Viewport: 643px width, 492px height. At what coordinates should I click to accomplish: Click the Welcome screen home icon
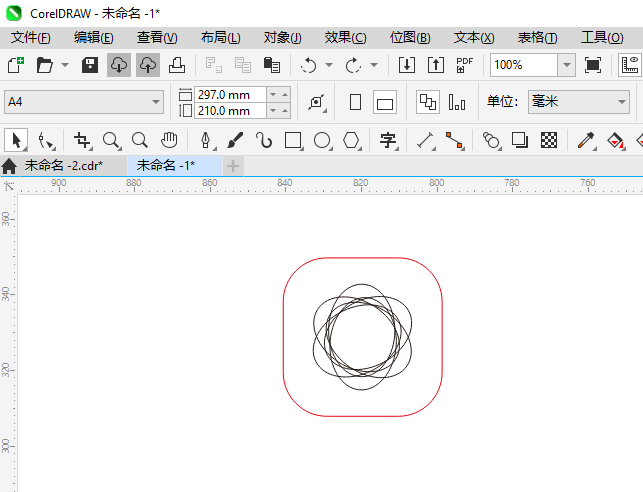tap(9, 166)
